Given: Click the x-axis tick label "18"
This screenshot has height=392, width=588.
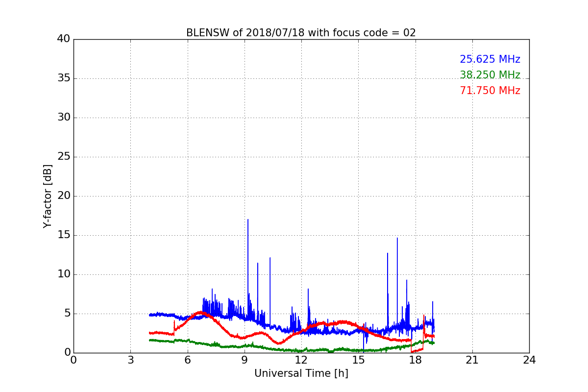Looking at the screenshot, I should click(x=415, y=360).
